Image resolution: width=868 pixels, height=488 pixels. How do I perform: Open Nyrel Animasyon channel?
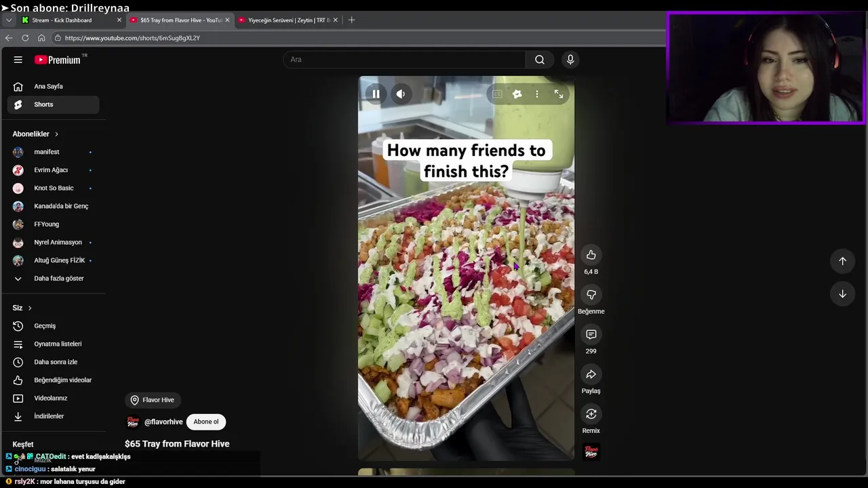pos(54,243)
